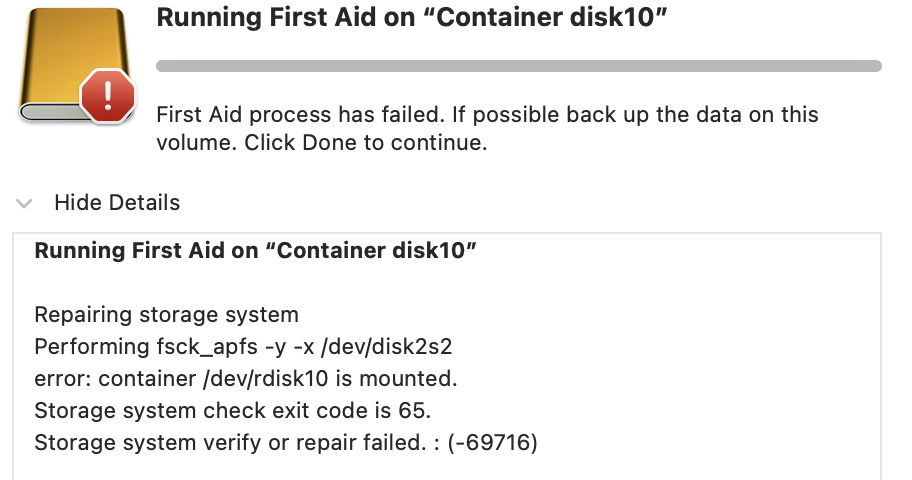
Task: Select the error code (-69716)
Action: 492,443
